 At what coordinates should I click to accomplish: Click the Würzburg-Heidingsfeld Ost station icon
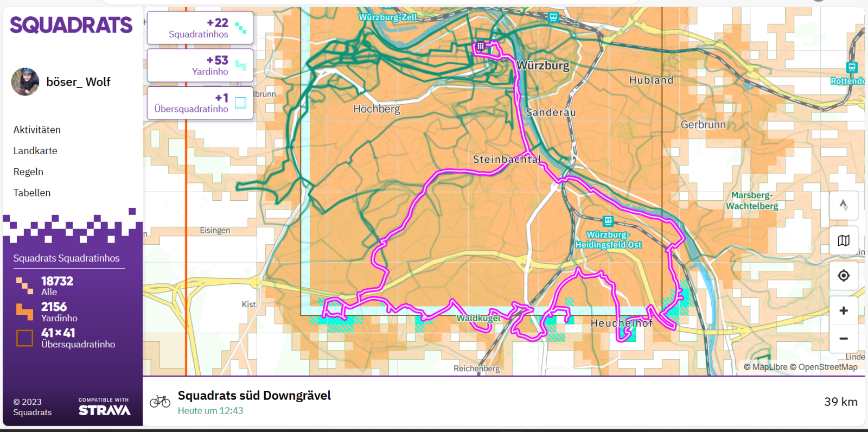coord(608,221)
